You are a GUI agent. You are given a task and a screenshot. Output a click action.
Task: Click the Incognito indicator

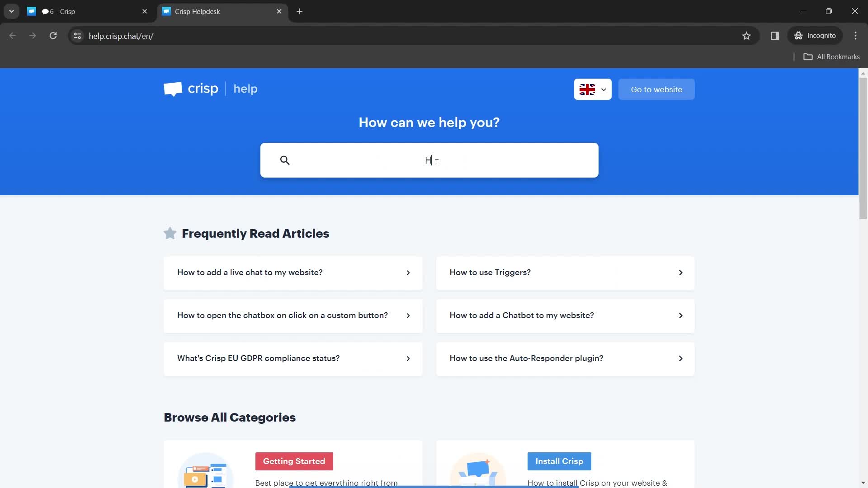(x=815, y=36)
